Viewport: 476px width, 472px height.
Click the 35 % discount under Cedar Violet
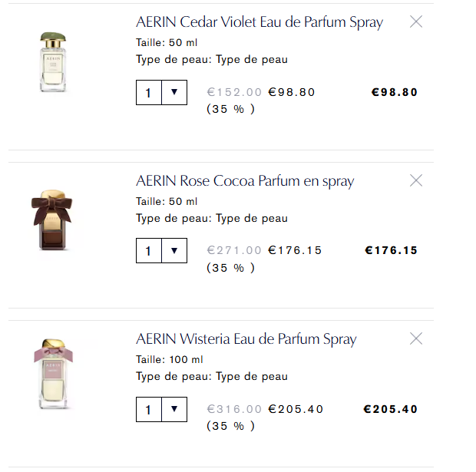click(x=230, y=109)
